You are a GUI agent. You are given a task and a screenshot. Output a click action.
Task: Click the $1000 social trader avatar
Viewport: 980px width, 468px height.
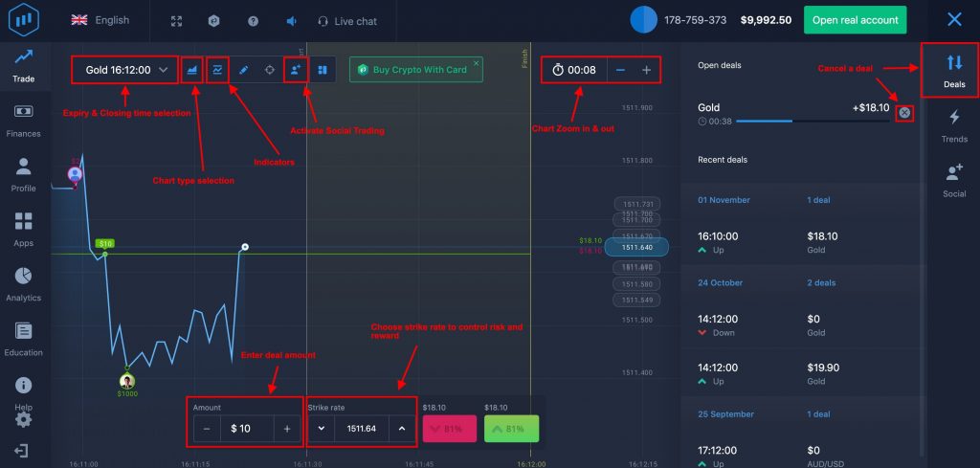click(127, 381)
